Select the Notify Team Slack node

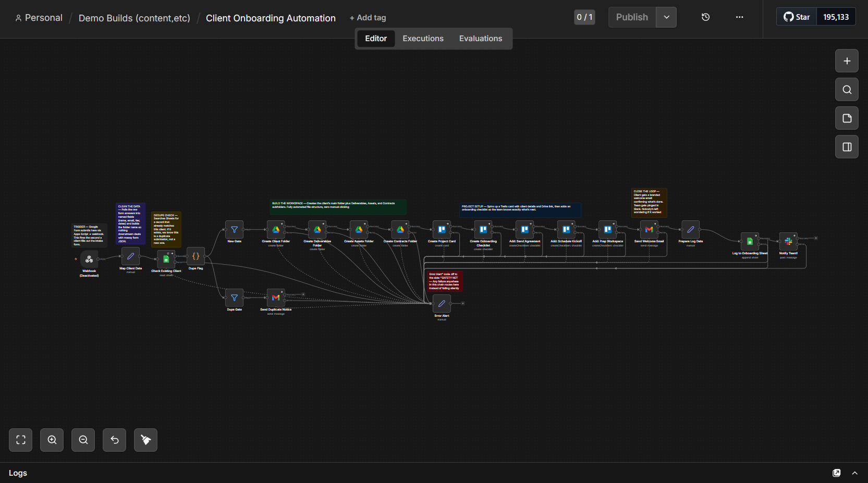click(x=788, y=241)
